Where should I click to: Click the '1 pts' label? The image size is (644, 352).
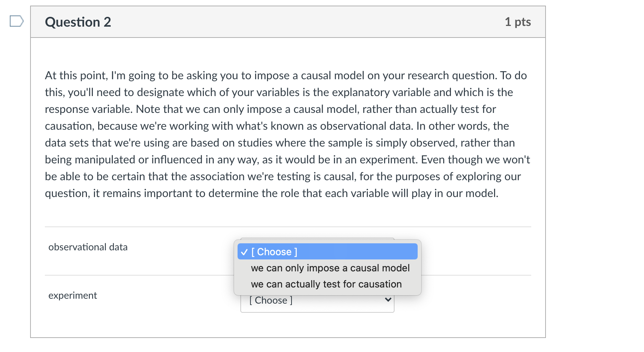tap(518, 22)
